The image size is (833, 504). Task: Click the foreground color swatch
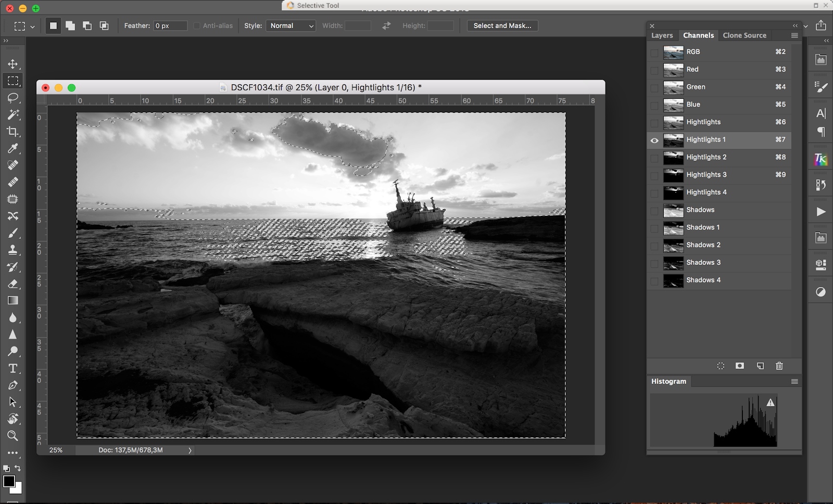click(9, 481)
